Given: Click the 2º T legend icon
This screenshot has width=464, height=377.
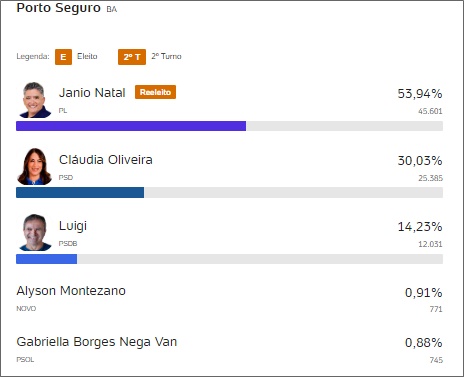Looking at the screenshot, I should pos(132,57).
